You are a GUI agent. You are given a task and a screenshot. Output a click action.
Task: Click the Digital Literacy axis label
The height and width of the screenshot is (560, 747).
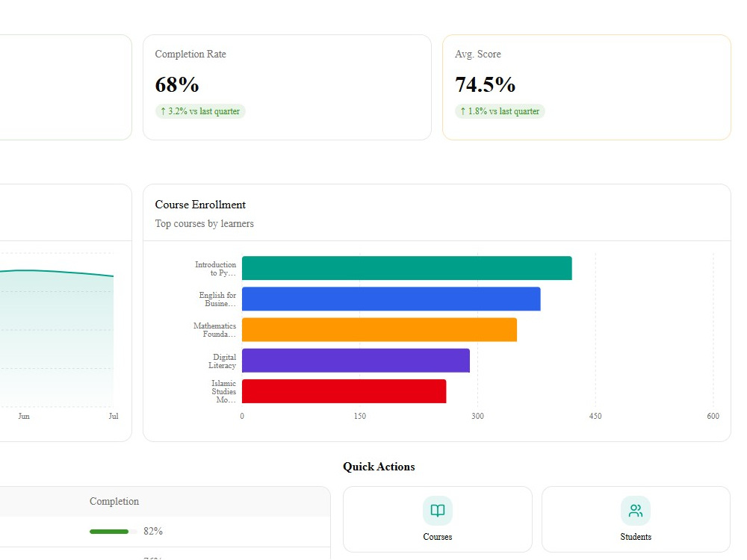click(x=222, y=361)
